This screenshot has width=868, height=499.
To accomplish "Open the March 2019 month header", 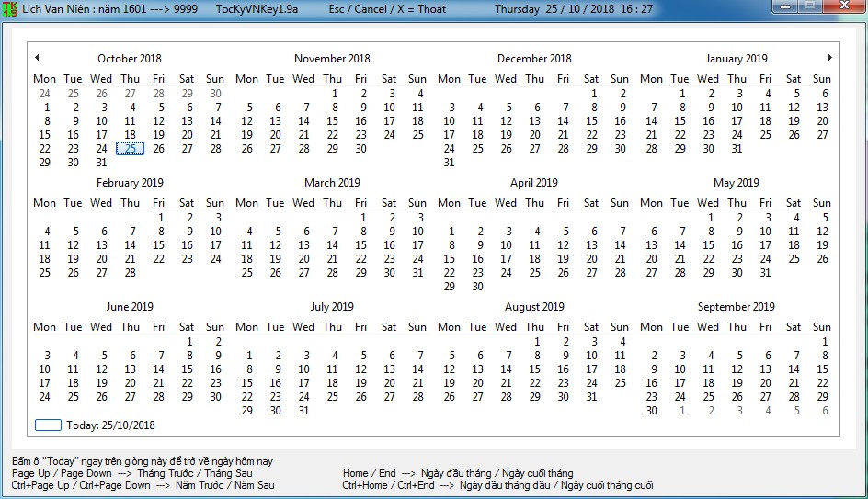I will pyautogui.click(x=332, y=183).
